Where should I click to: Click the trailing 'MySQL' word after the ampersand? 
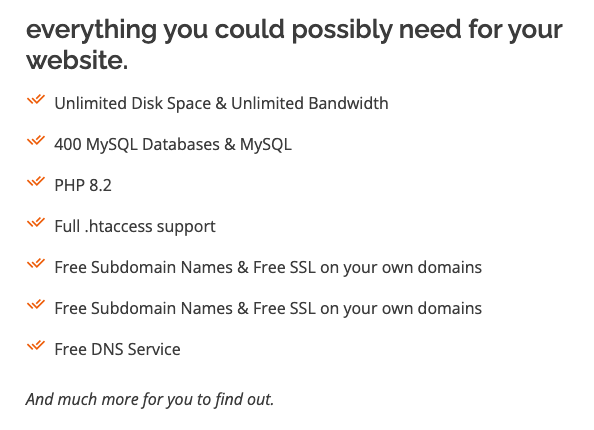(x=266, y=145)
